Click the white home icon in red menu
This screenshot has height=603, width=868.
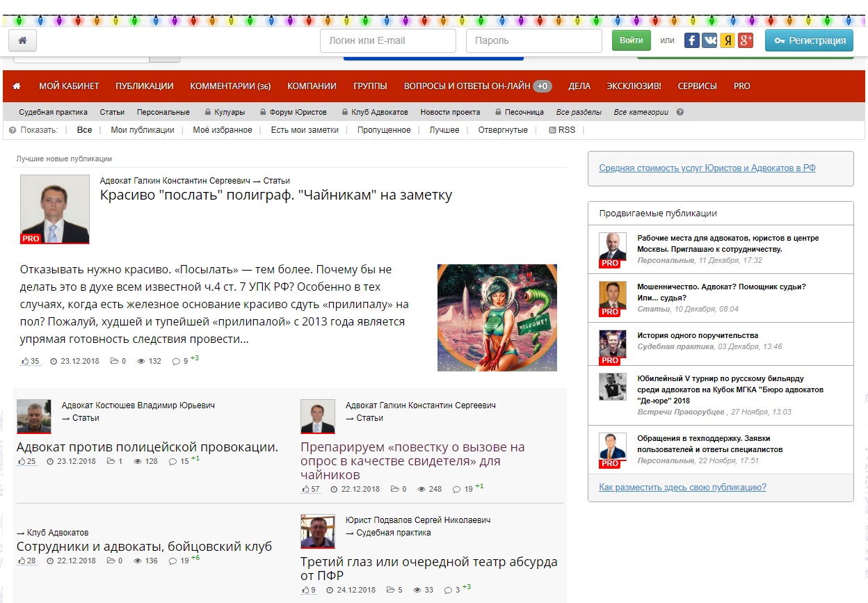pyautogui.click(x=17, y=86)
